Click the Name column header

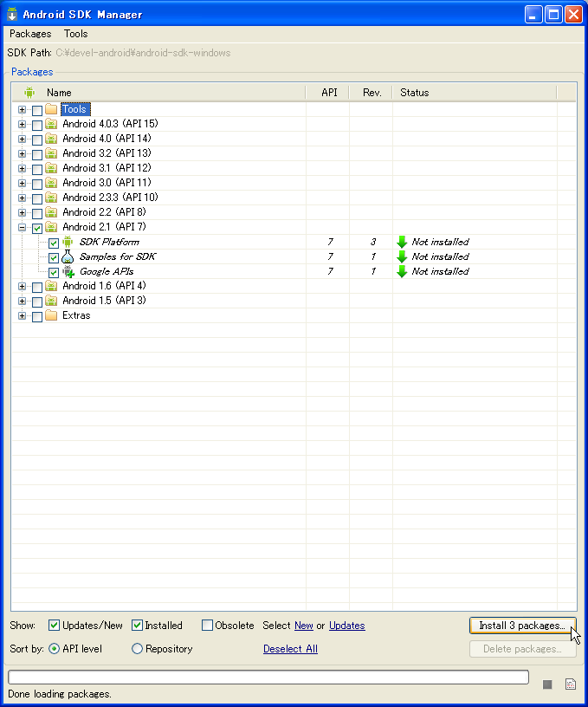click(x=159, y=93)
